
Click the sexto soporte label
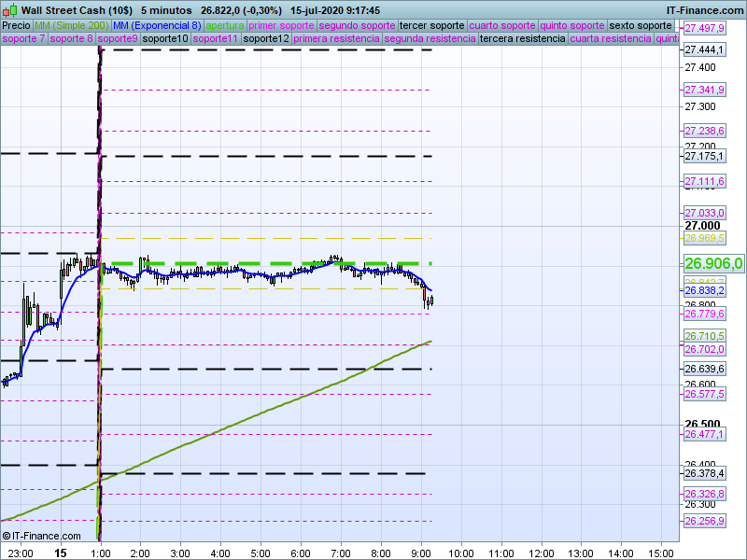[640, 25]
